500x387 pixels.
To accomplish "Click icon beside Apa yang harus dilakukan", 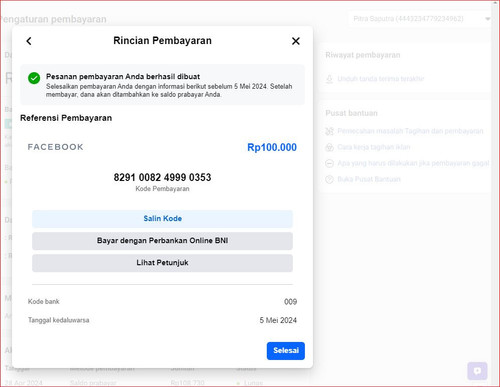I will click(329, 163).
